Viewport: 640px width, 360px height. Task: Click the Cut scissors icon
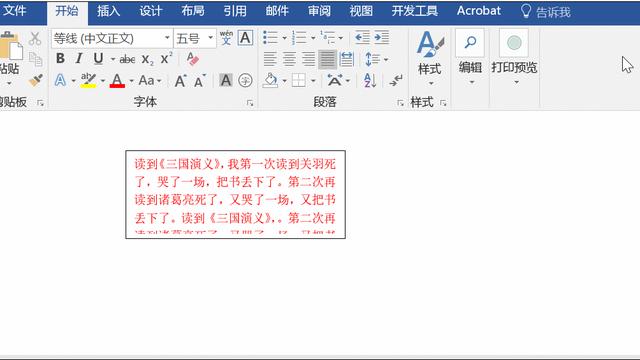[x=35, y=39]
